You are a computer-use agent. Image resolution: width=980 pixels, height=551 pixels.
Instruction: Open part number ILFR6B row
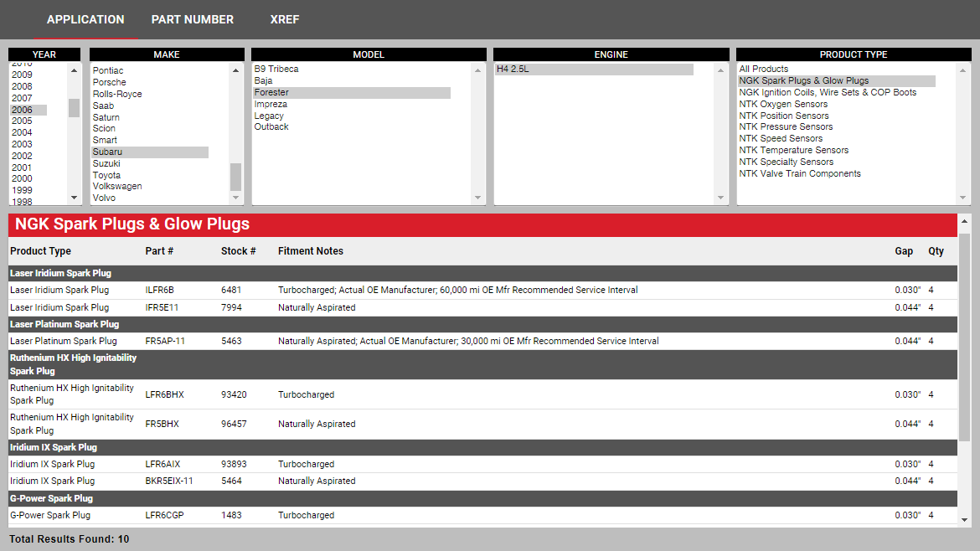[159, 291]
